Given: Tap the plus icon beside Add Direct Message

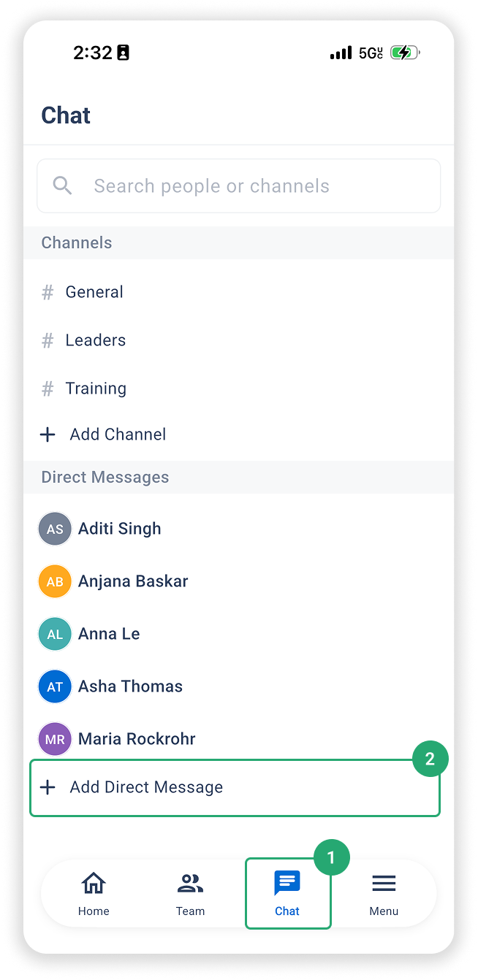Looking at the screenshot, I should [48, 787].
